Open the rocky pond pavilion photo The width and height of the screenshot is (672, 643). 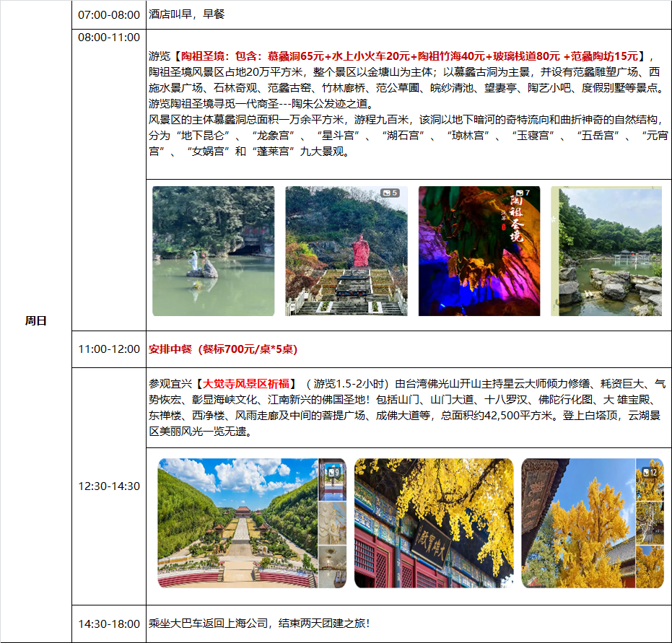[x=606, y=251]
